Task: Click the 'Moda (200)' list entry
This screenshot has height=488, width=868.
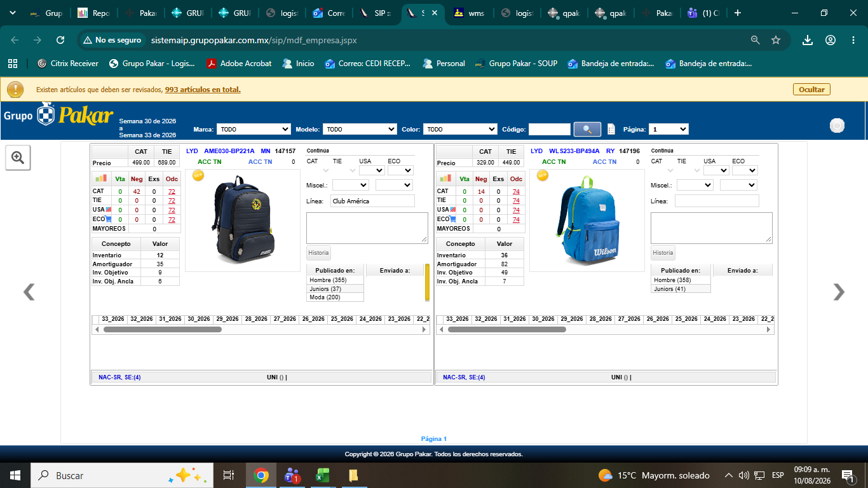Action: (x=335, y=297)
